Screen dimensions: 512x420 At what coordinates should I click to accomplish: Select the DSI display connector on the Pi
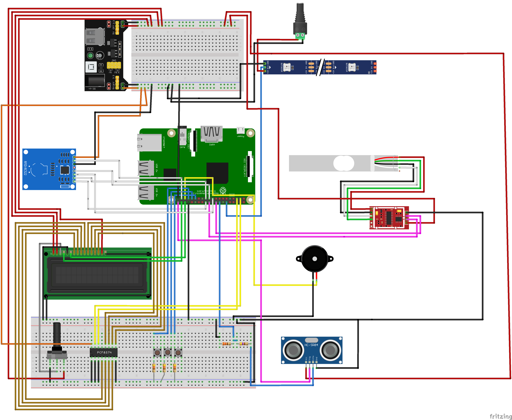tap(250, 167)
